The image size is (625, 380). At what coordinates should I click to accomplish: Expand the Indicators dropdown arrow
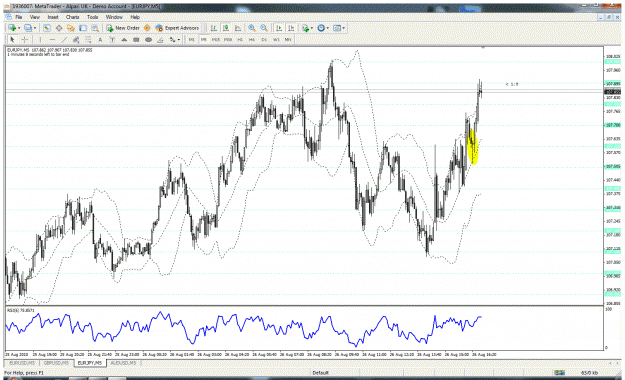312,28
